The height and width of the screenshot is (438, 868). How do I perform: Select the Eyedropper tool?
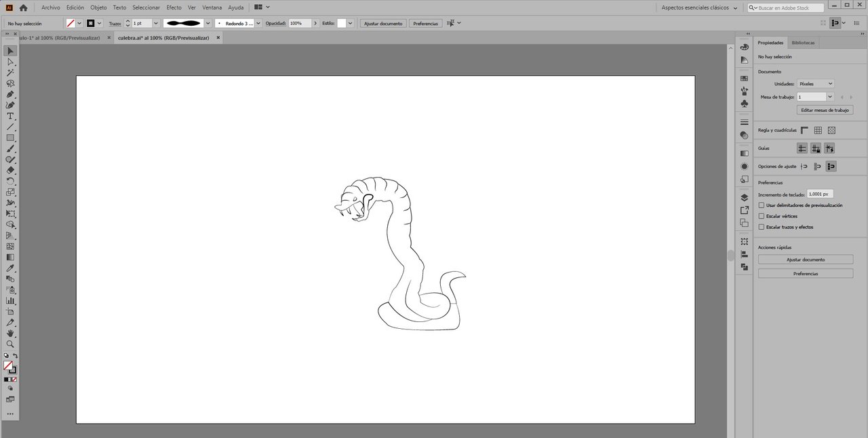[10, 268]
